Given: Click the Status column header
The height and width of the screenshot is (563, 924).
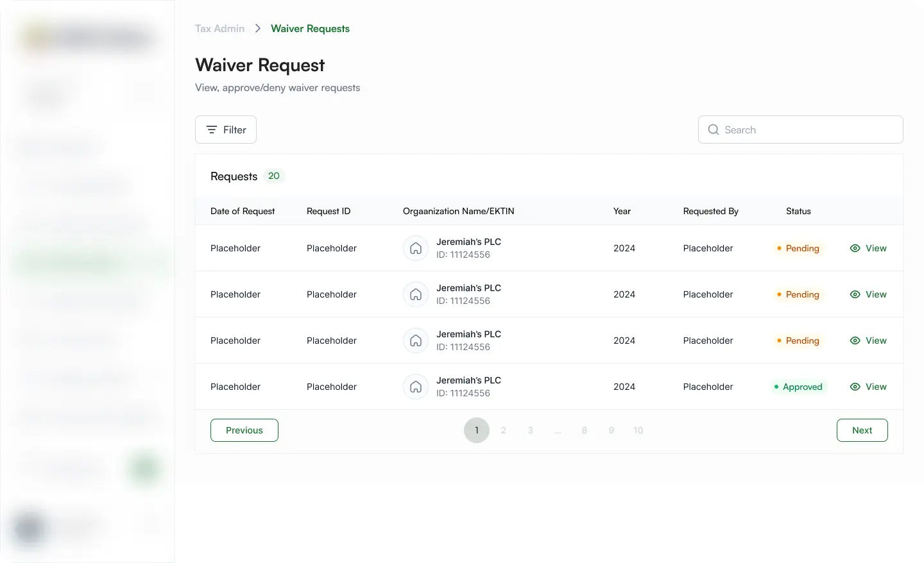Looking at the screenshot, I should point(798,211).
